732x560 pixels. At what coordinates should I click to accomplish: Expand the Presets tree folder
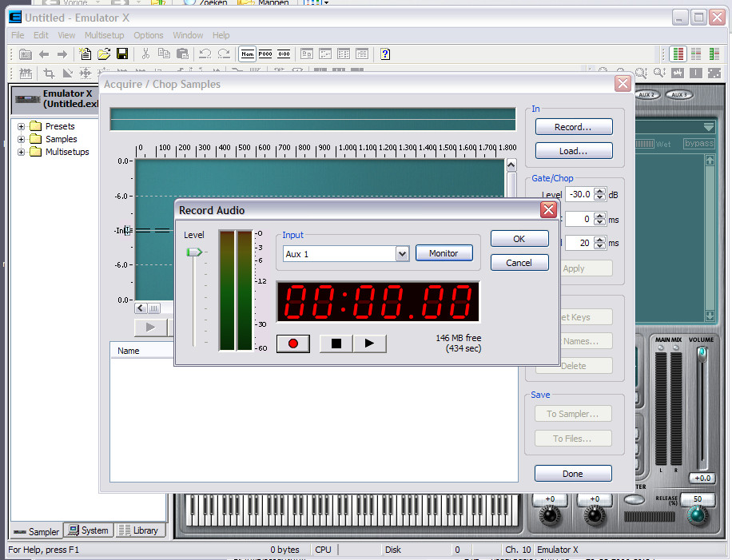[21, 126]
